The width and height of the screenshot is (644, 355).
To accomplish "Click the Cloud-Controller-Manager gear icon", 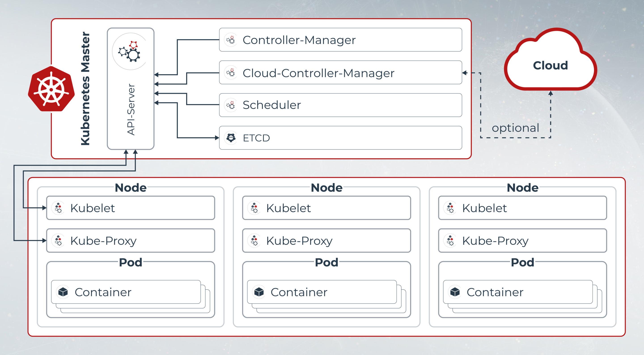I will [x=231, y=73].
